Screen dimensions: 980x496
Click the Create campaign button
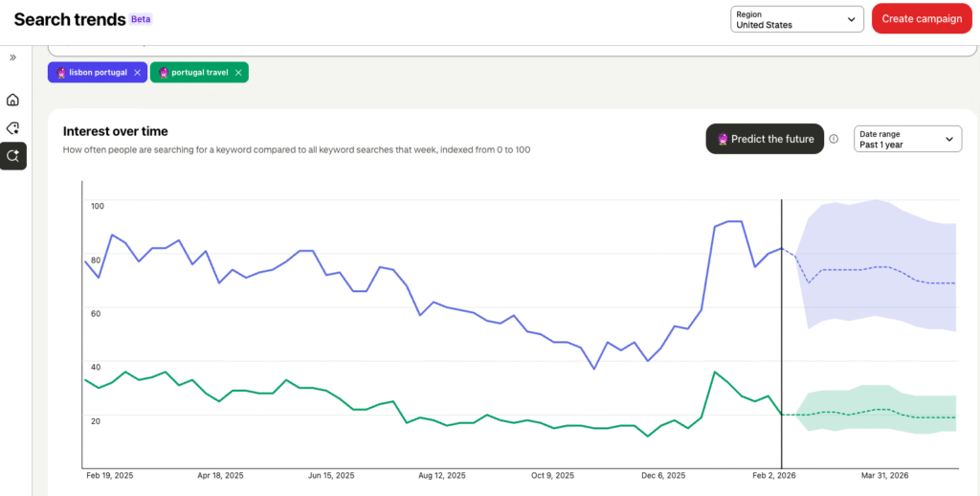(921, 19)
